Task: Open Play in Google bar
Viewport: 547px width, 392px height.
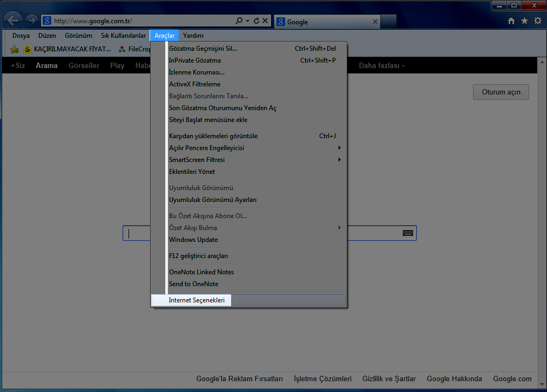Action: pyautogui.click(x=117, y=65)
